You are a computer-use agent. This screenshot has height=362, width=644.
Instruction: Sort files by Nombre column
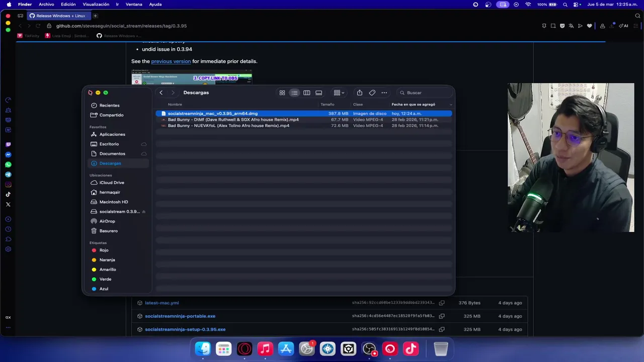coord(175,105)
